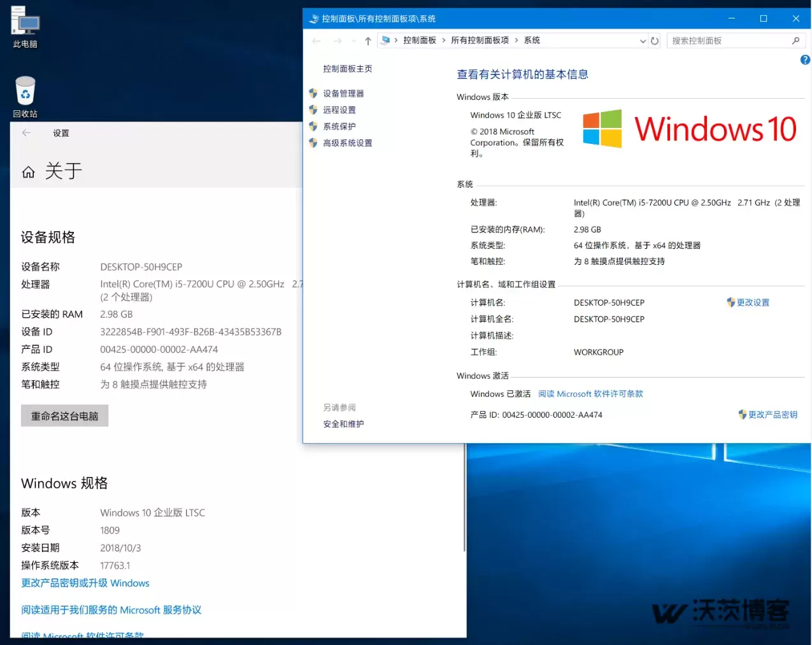Click the search magnifier icon in Control Panel
Screen dimensions: 812x645
pos(795,41)
